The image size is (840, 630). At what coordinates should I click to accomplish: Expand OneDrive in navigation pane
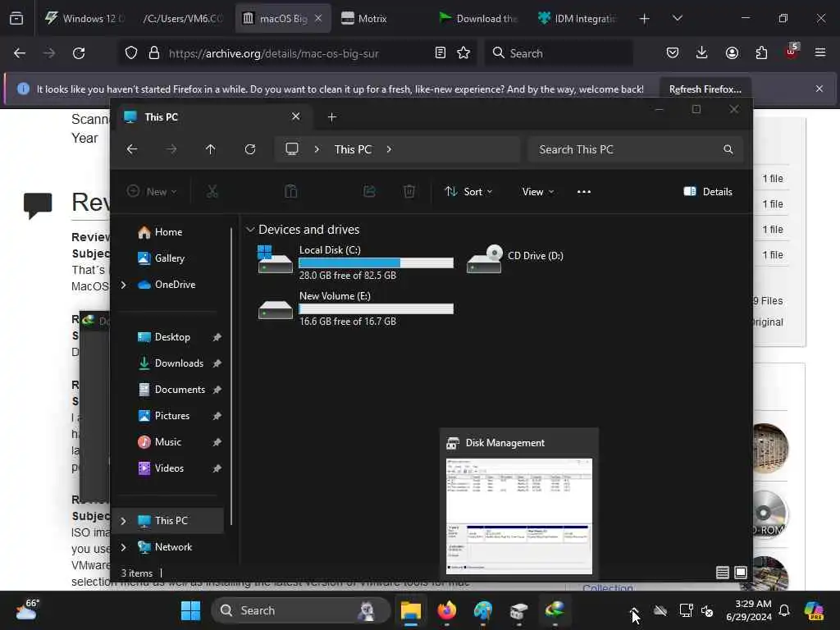click(x=123, y=285)
